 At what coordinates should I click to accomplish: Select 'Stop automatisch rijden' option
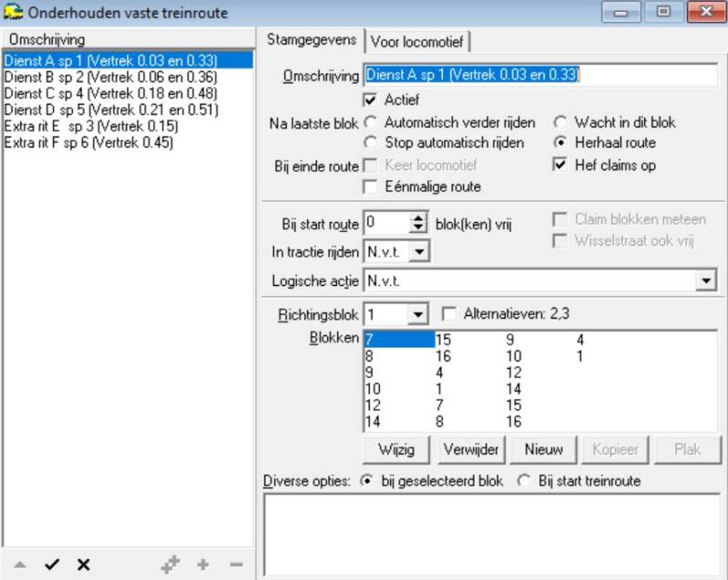pos(371,142)
